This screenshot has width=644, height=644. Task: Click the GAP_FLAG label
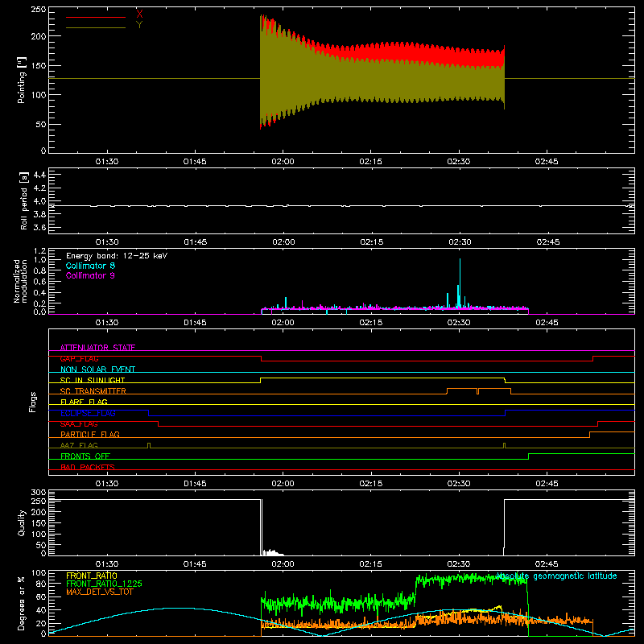pos(79,358)
